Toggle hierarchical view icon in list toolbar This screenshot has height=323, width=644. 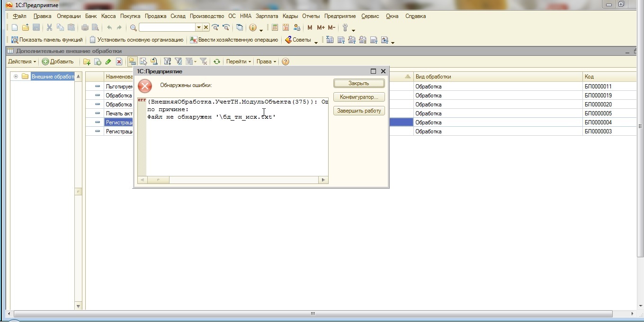click(x=132, y=61)
